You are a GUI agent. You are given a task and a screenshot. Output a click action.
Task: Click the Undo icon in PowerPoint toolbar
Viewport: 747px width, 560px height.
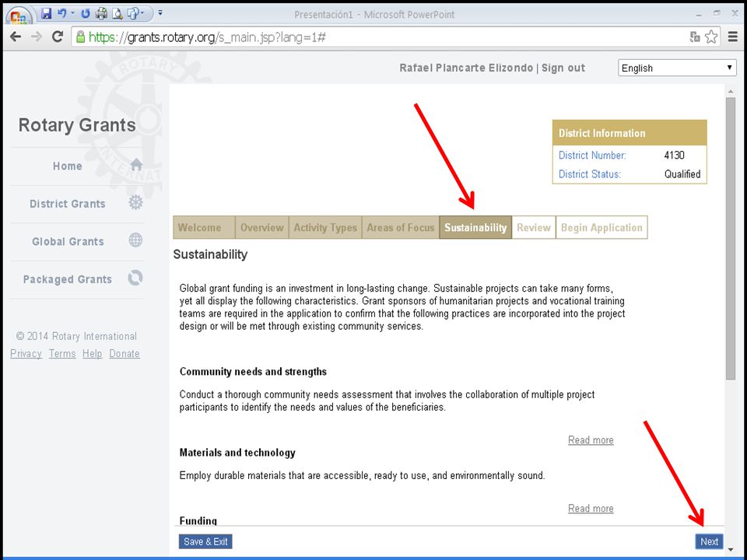62,13
